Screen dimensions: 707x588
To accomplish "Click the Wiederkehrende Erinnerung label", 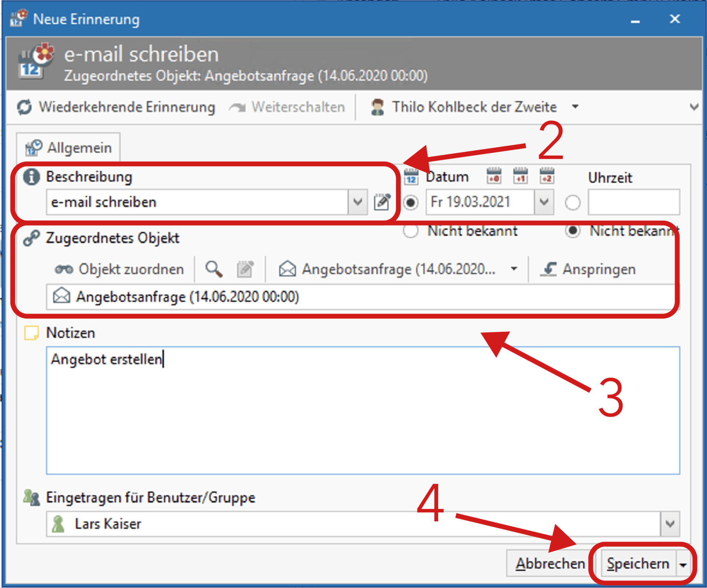I will click(x=127, y=107).
